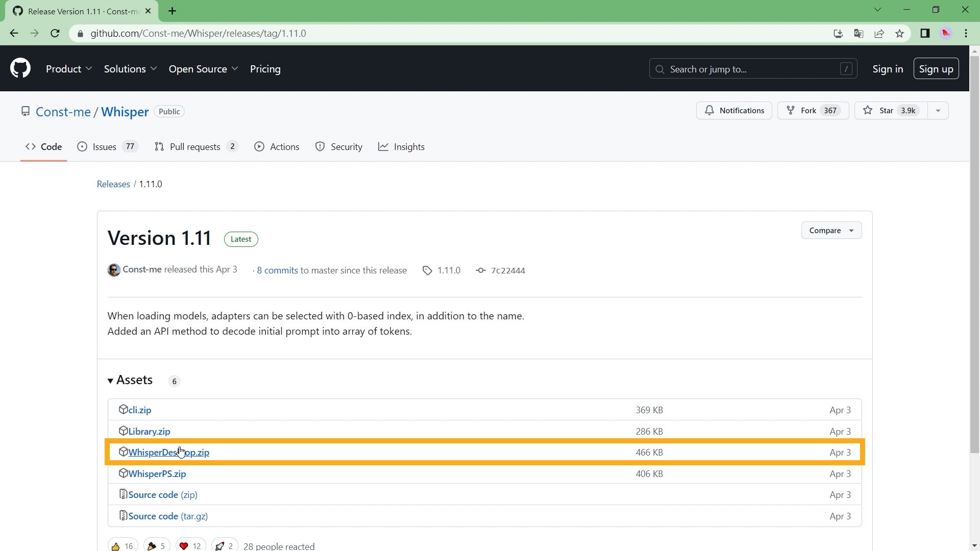Collapse the Assets section
Screen dimensions: 980x551
point(130,380)
